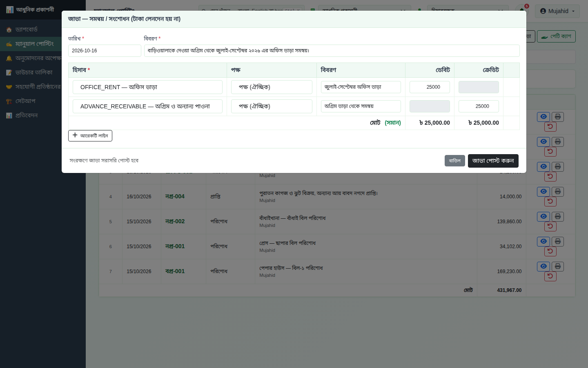Focus the জুলাই-সেপ্টেম্বর অফিস ভাড়া line description
Screen dimensions: 588x368
361,87
